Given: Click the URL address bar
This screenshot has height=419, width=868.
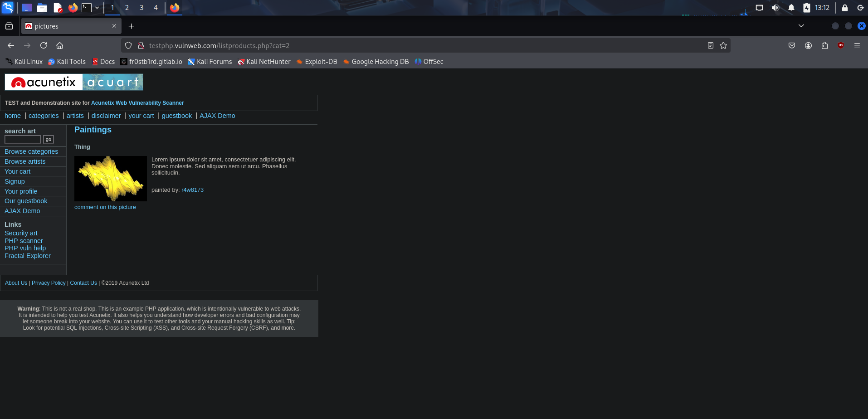Looking at the screenshot, I should [x=426, y=45].
